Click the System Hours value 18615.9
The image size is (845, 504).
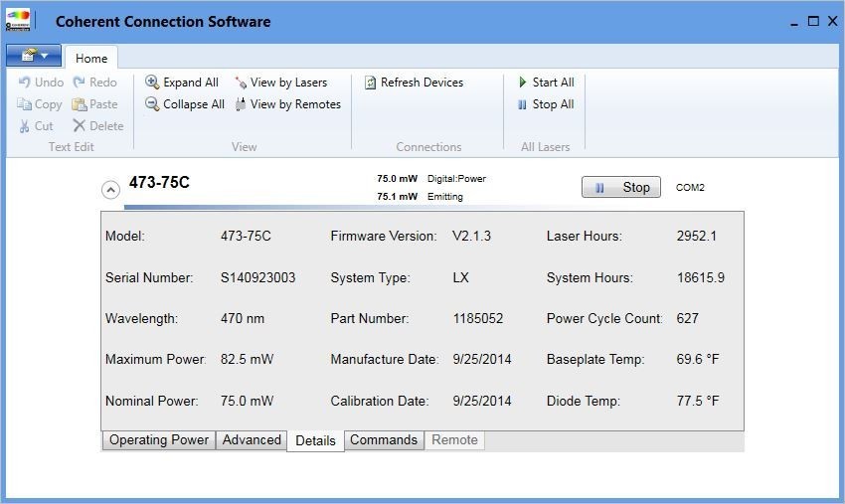(x=701, y=277)
